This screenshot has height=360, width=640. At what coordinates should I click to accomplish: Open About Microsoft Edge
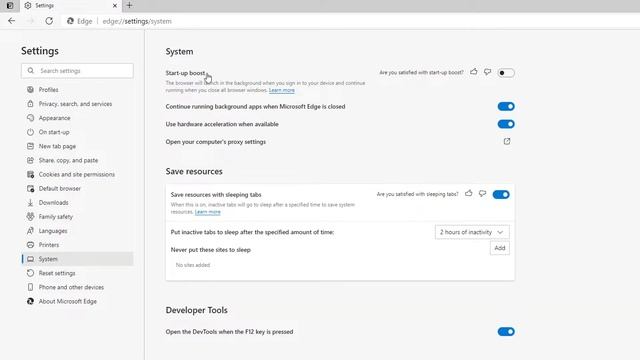click(x=77, y=301)
